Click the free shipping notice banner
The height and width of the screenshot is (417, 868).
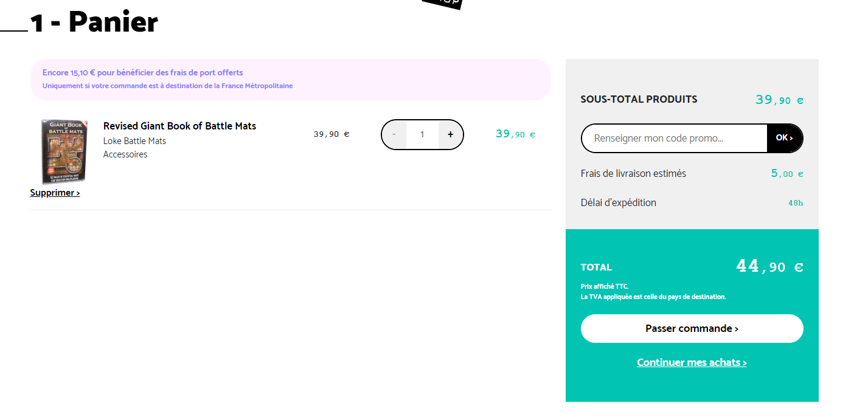click(x=290, y=79)
